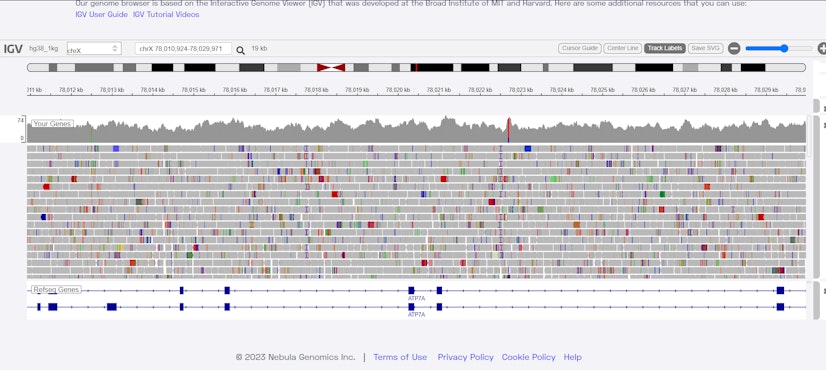This screenshot has height=370, width=826.
Task: Click the lower ATP7A gene label
Action: pos(417,315)
